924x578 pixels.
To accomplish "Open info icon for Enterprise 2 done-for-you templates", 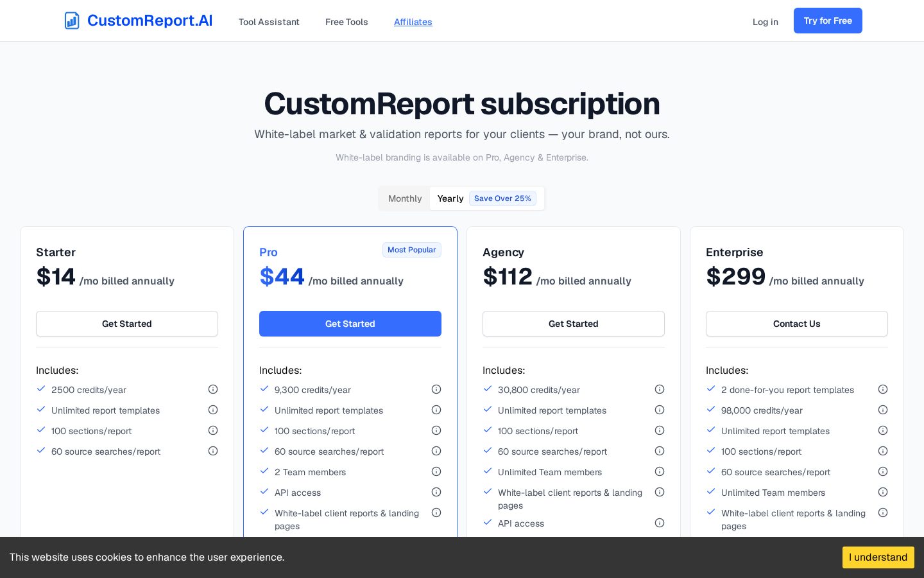I will tap(883, 389).
